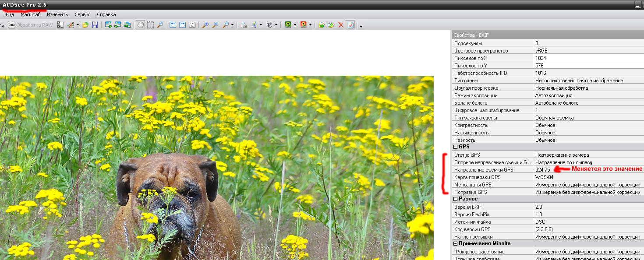Click the zoom in magnifier
644x260 pixels.
205,25
